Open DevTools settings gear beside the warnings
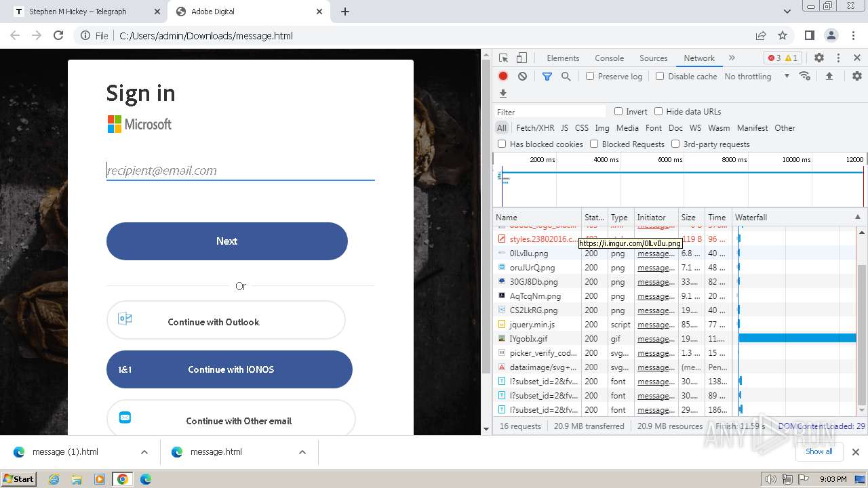The height and width of the screenshot is (488, 868). tap(819, 58)
